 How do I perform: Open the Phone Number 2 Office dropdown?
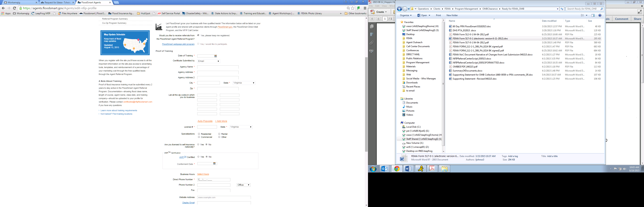click(x=243, y=185)
